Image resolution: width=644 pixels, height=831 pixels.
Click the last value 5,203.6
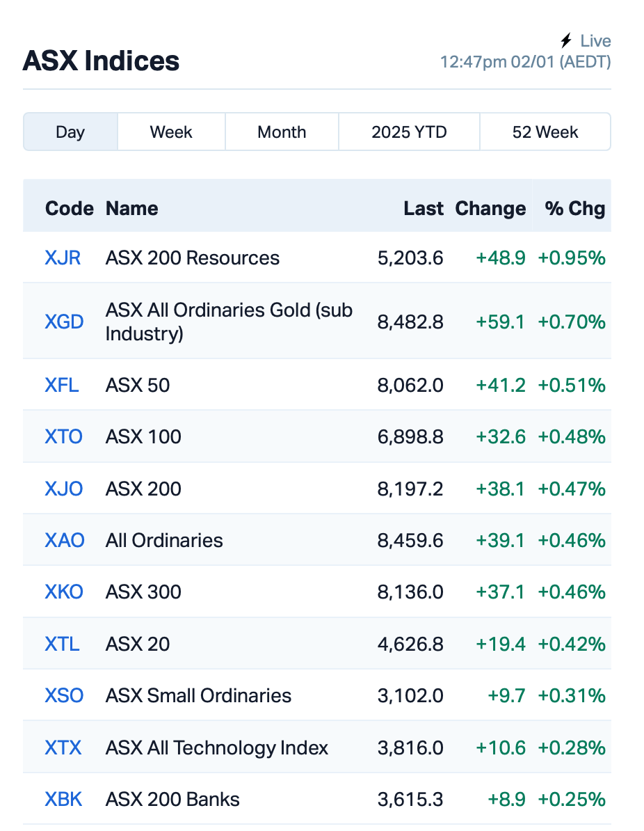(x=410, y=258)
